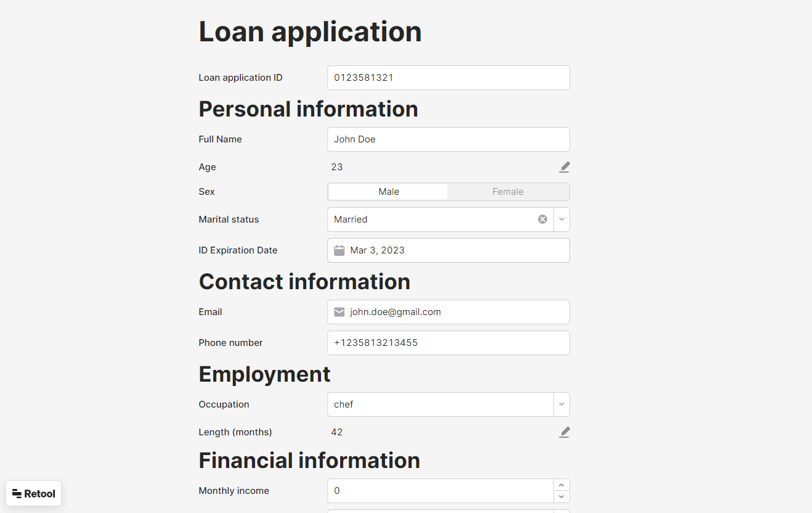Click the envelope icon in the Email field

click(339, 312)
